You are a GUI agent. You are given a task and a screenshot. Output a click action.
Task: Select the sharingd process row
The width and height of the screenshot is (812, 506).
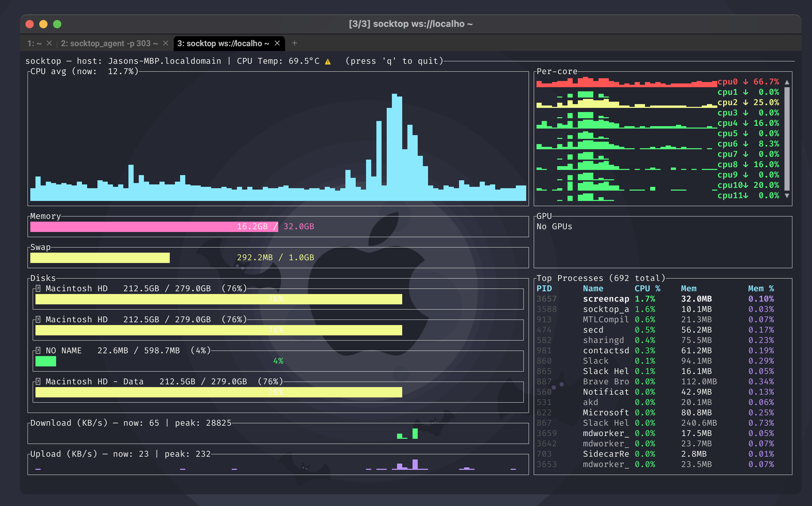click(603, 340)
